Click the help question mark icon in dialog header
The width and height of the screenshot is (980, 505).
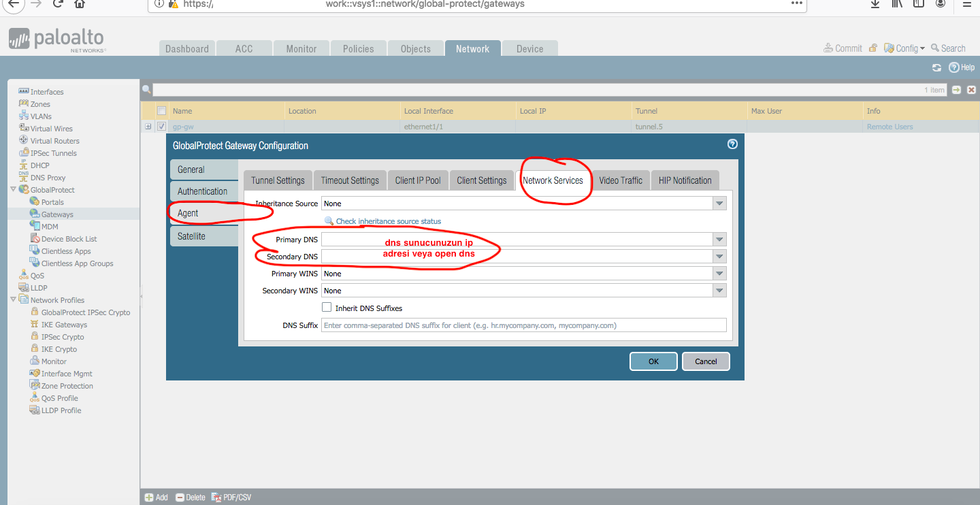pos(732,144)
